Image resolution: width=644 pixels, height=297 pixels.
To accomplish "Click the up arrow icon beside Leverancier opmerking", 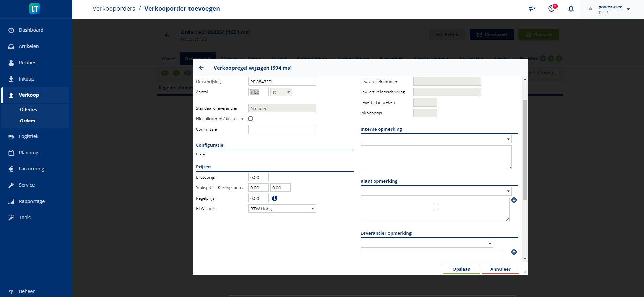I will coord(514,252).
